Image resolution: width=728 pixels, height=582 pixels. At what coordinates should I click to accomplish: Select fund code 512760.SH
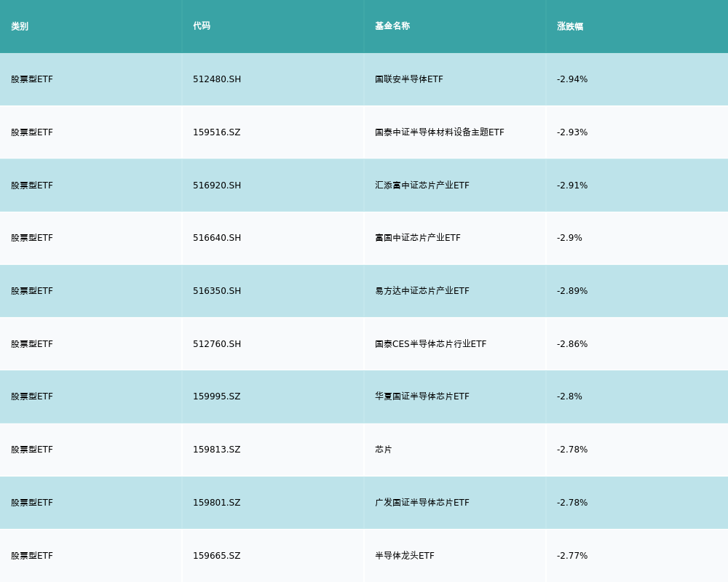click(217, 344)
